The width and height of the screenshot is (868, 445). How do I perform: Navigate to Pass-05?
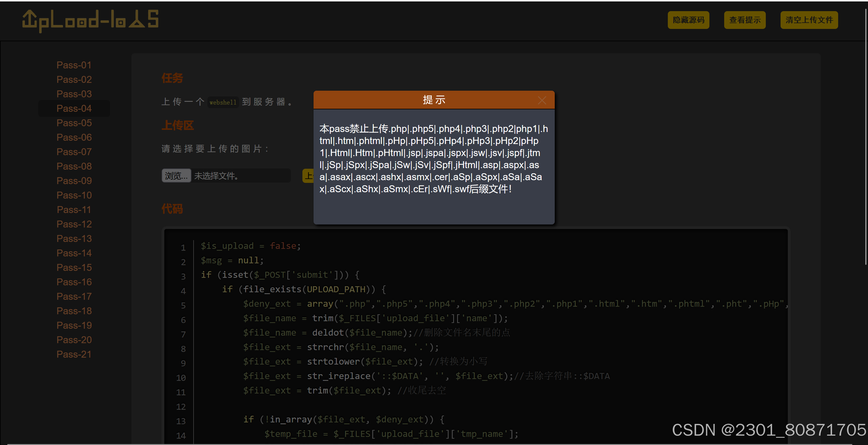point(74,123)
